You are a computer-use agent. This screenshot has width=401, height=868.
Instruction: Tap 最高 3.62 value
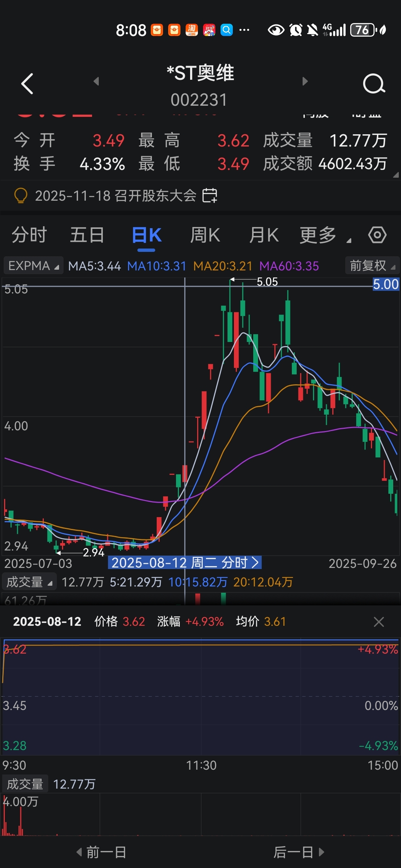(194, 141)
